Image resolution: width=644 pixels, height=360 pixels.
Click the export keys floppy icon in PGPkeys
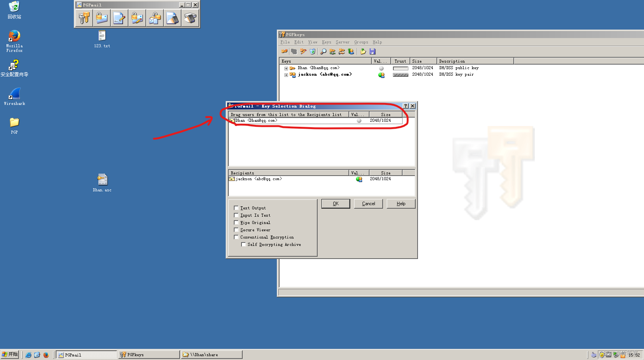coord(372,51)
